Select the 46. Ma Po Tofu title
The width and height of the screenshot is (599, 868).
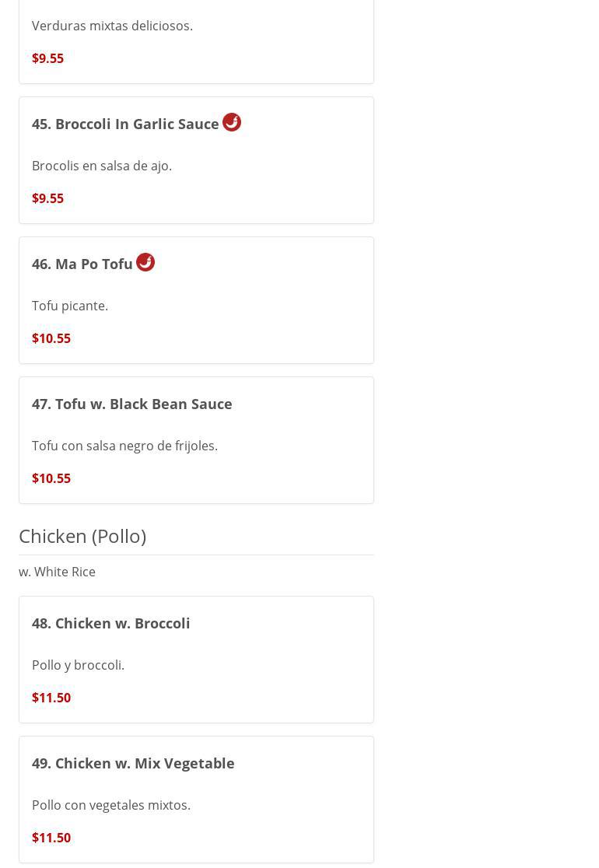click(82, 264)
